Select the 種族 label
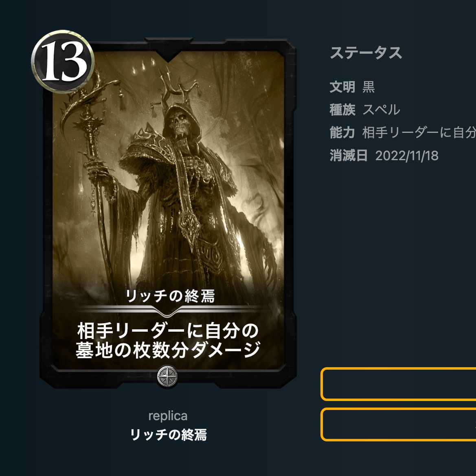Viewport: 476px width, 476px height. (342, 110)
